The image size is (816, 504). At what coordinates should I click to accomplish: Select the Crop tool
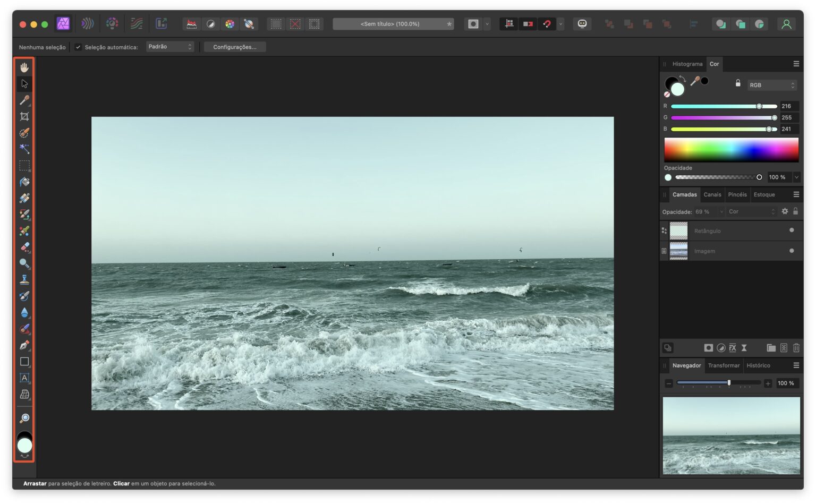click(24, 117)
